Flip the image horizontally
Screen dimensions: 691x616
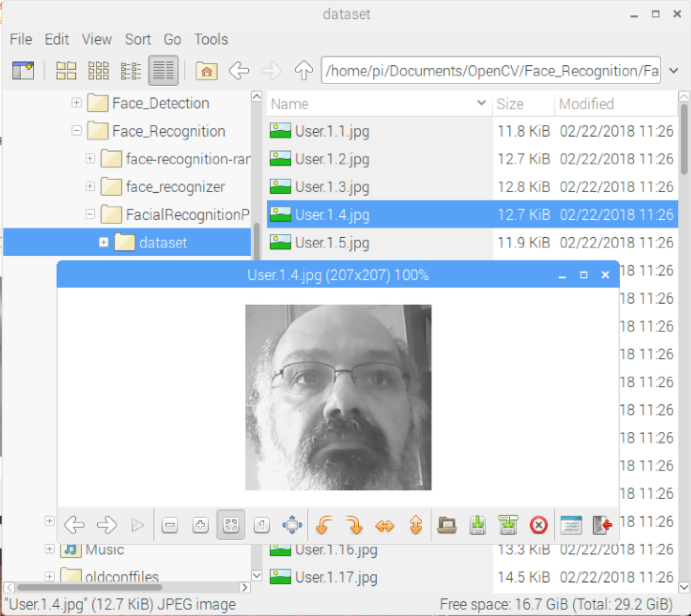point(385,525)
